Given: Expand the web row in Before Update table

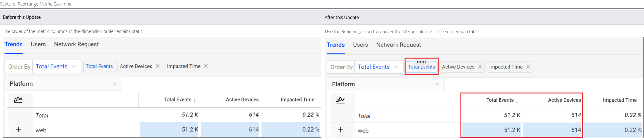Looking at the screenshot, I should 18,129.
